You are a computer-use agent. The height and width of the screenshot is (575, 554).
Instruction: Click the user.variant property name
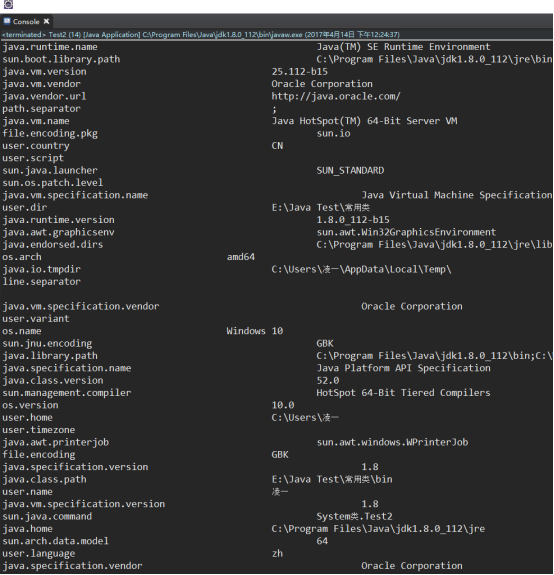[36, 319]
